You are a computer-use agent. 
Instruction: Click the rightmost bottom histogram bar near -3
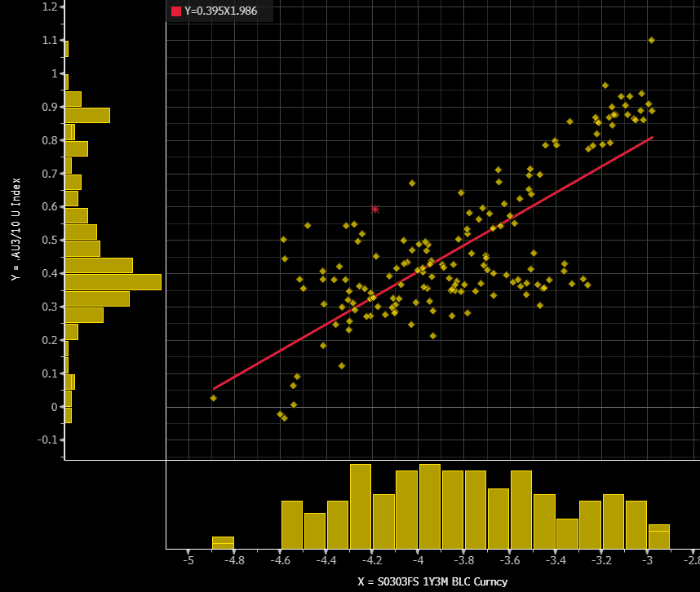click(658, 537)
